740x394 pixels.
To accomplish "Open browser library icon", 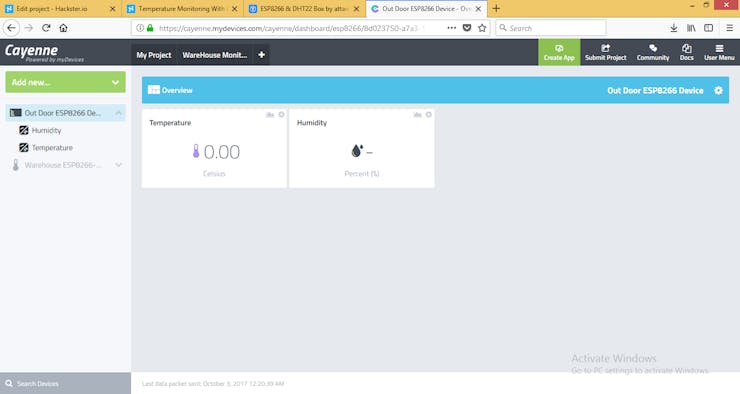I will pos(691,28).
